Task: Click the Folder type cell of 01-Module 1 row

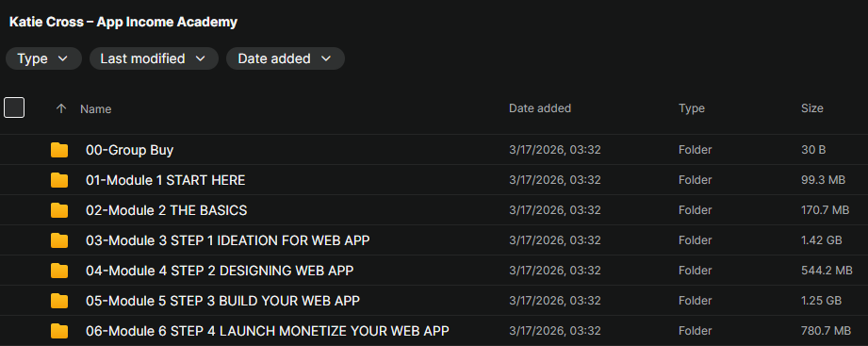Action: point(695,180)
